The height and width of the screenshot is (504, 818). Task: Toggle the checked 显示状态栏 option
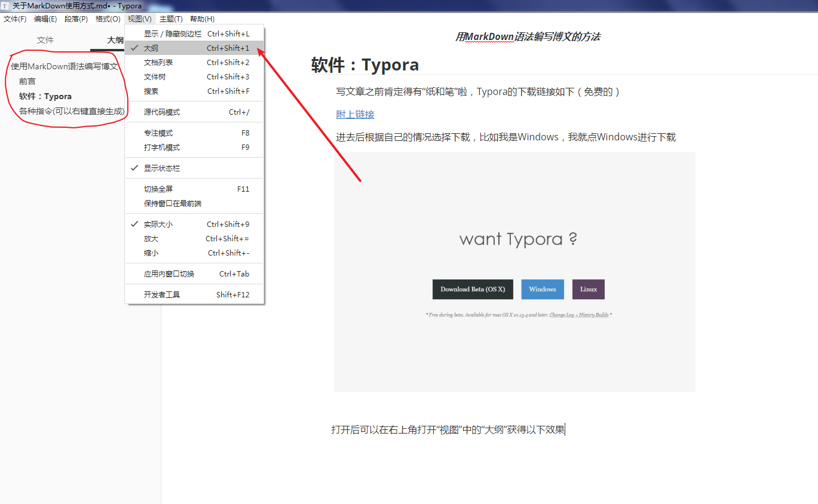tap(194, 168)
